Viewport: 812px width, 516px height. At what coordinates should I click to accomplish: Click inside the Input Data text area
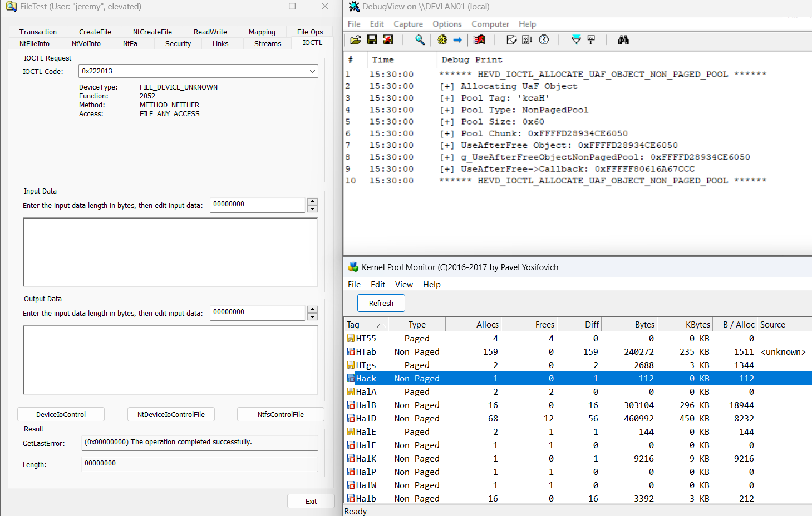(170, 252)
